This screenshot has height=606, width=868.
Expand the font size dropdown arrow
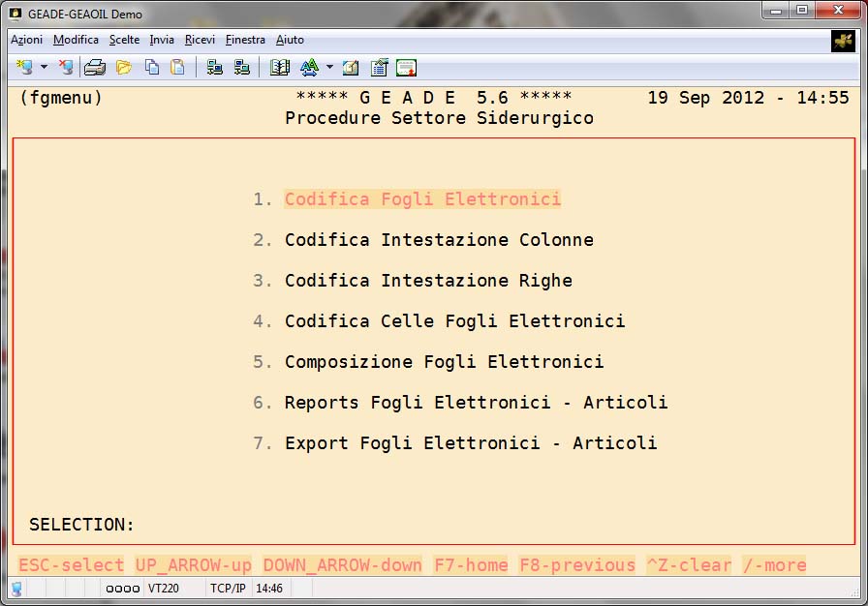click(329, 68)
